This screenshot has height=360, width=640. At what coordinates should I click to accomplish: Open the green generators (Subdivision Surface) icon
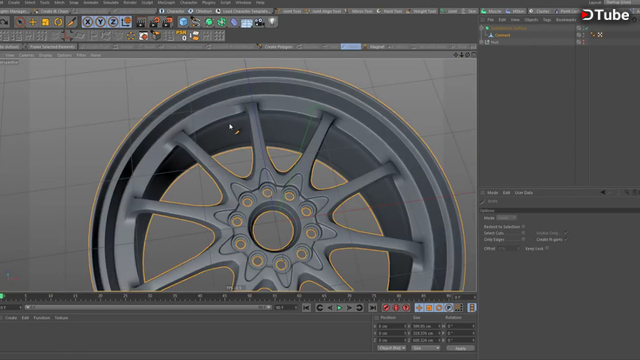[209, 22]
